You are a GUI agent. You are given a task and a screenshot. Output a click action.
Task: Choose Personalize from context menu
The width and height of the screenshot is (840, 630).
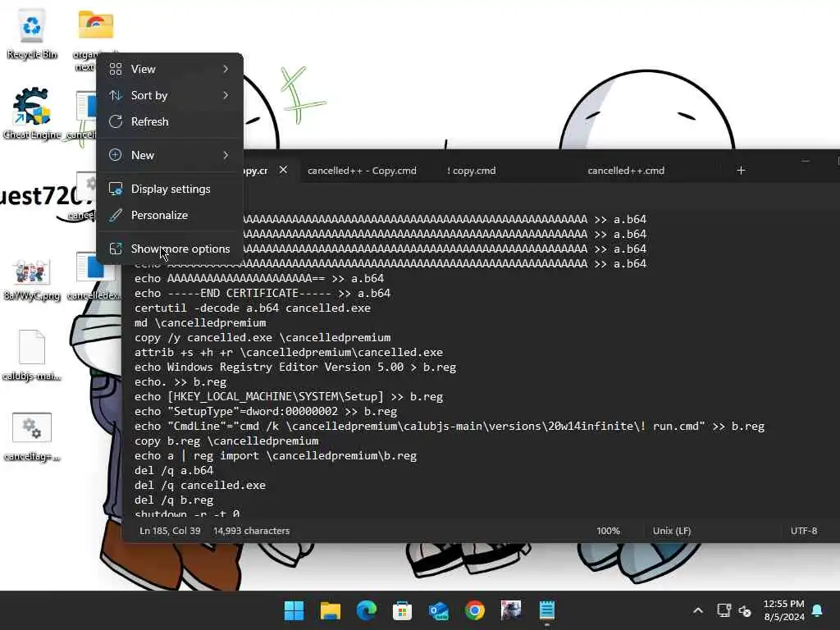171,216
